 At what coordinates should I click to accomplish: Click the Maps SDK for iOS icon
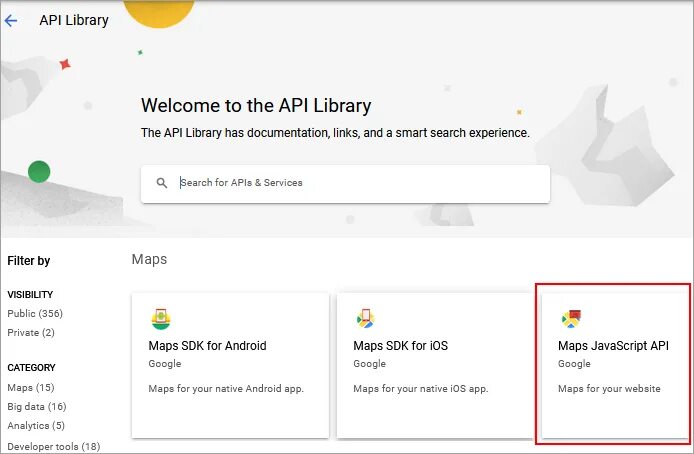tap(366, 319)
